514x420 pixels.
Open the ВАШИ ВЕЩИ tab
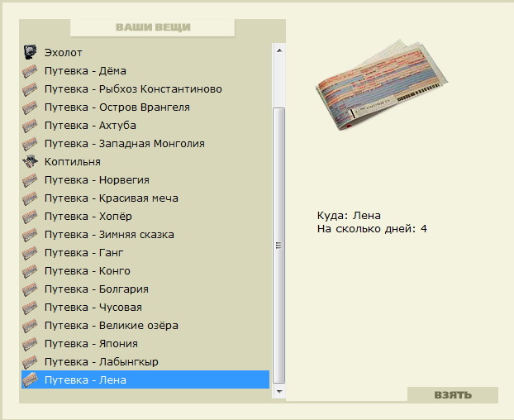point(153,27)
